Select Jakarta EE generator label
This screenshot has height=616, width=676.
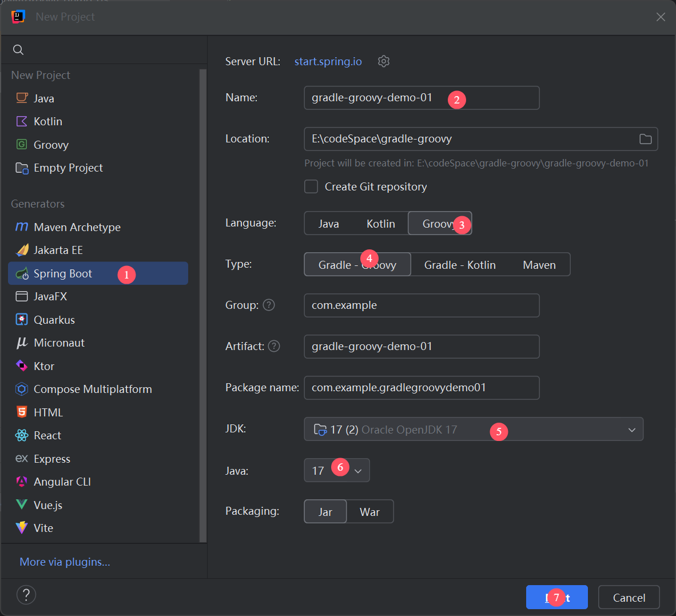pyautogui.click(x=58, y=250)
